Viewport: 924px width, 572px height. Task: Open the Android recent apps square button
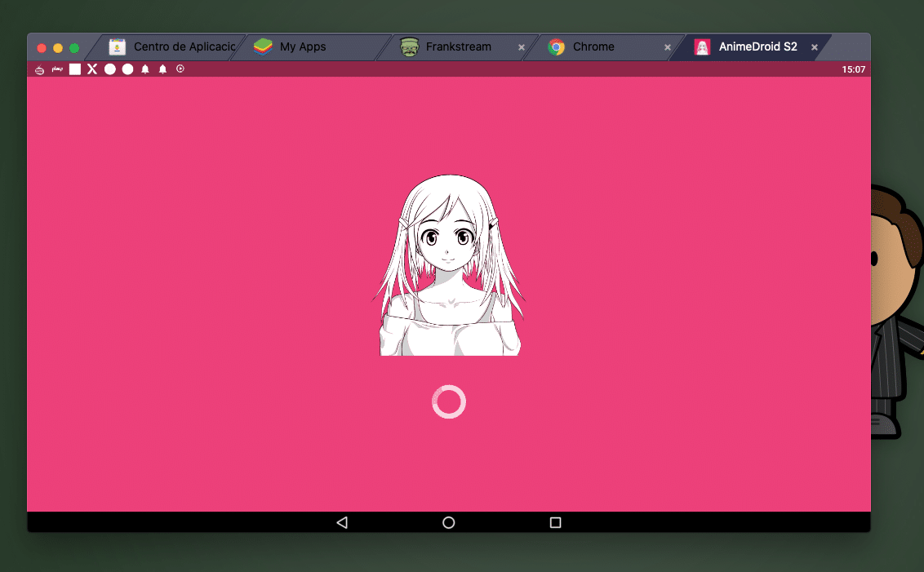click(555, 522)
